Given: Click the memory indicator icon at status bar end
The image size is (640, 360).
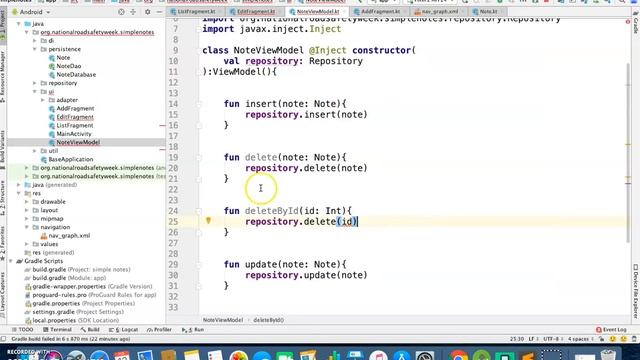Looking at the screenshot, I should tap(634, 339).
